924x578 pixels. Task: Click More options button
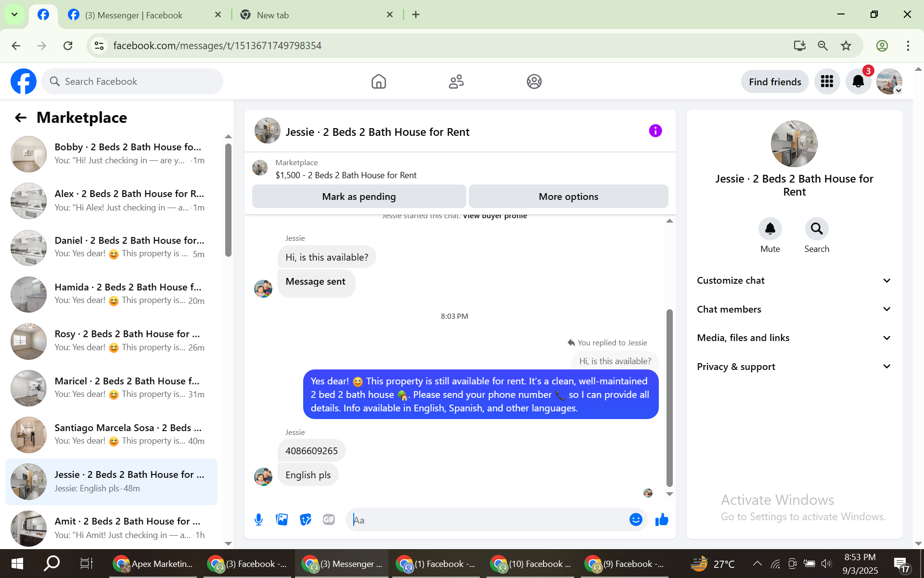point(568,197)
